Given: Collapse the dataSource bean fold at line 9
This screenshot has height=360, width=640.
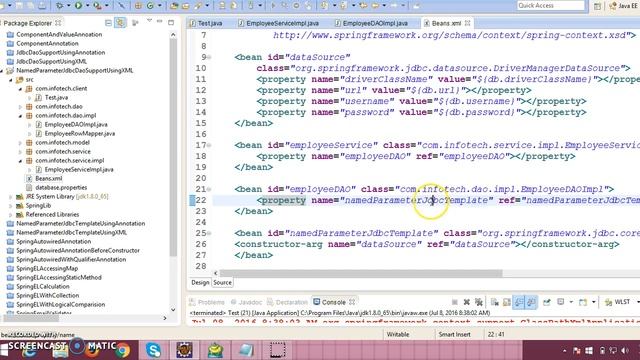Looking at the screenshot, I should (209, 57).
